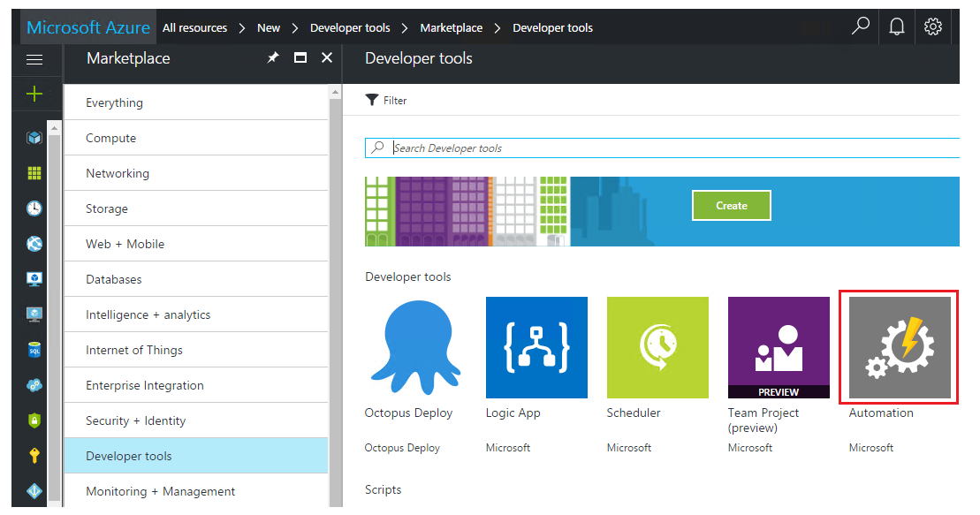Select the Networking category

(x=196, y=173)
